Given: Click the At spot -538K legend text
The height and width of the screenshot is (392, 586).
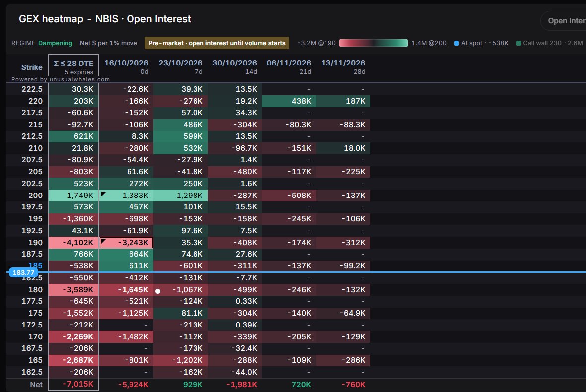Looking at the screenshot, I should point(485,43).
